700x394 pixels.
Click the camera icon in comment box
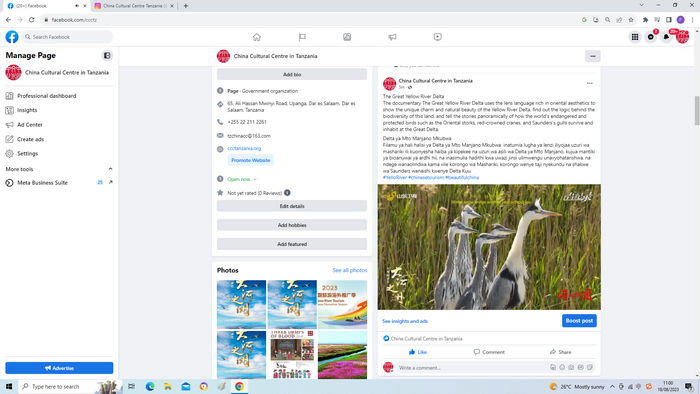click(571, 367)
